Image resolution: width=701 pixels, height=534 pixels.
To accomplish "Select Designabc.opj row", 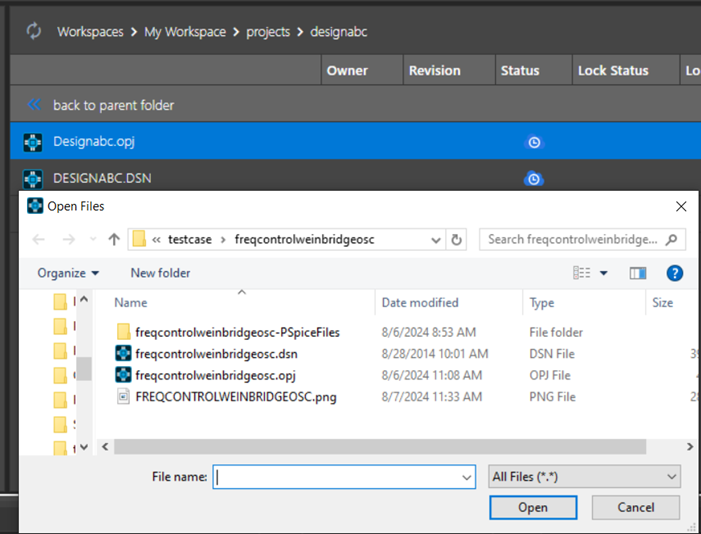I will click(x=355, y=141).
